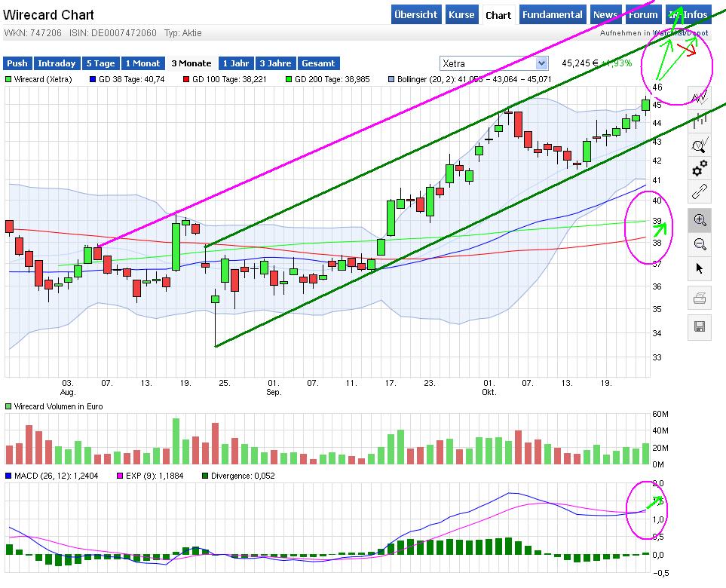Open the line chart type tool
The image size is (726, 588).
(x=699, y=98)
